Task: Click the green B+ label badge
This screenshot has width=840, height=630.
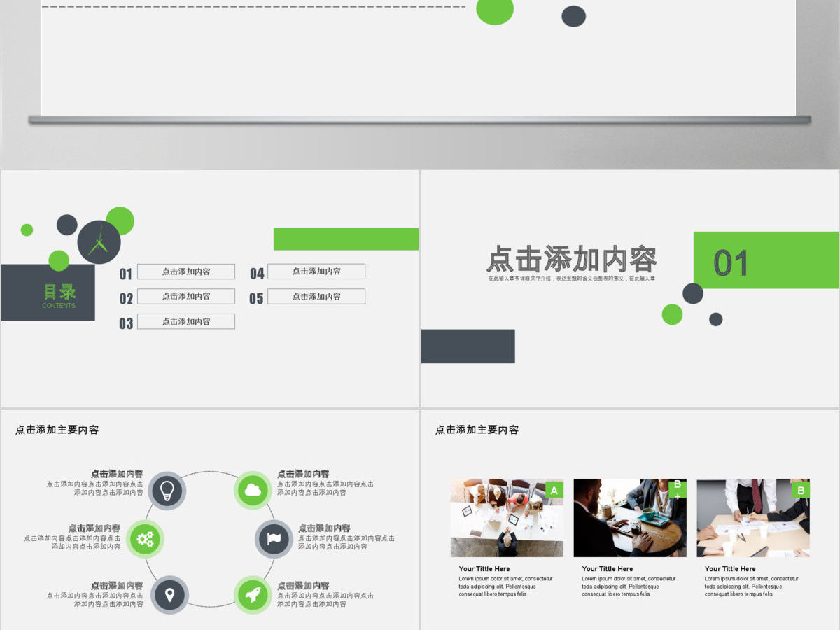Action: pyautogui.click(x=678, y=489)
